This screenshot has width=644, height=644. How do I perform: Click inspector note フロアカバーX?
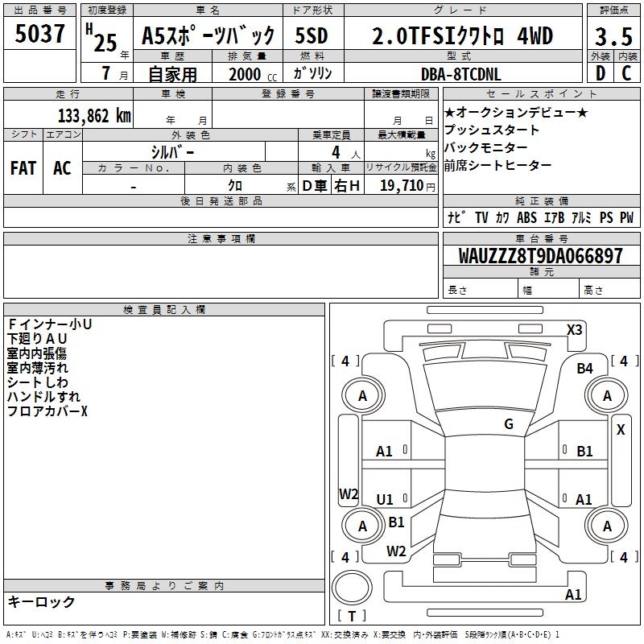point(47,411)
